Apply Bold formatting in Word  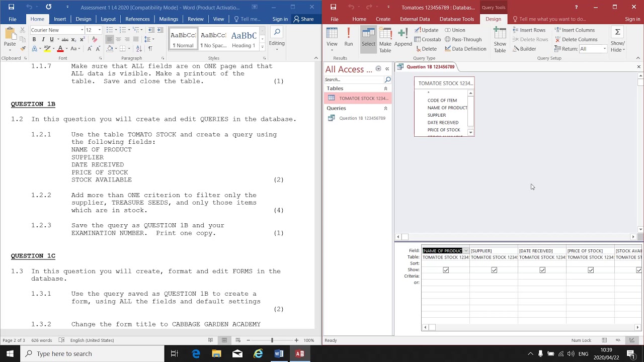(x=34, y=40)
